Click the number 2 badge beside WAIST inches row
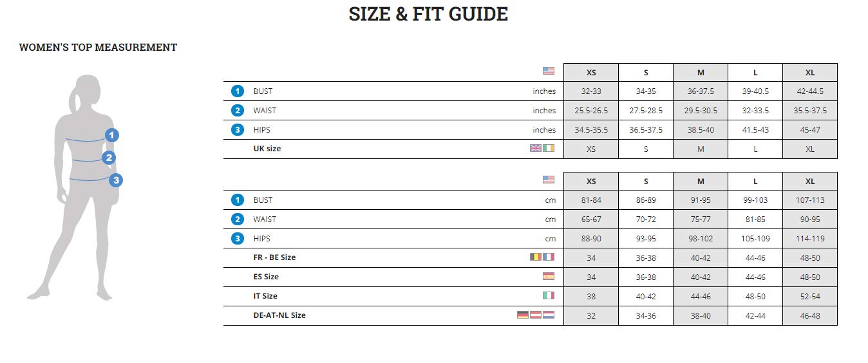 coord(238,111)
